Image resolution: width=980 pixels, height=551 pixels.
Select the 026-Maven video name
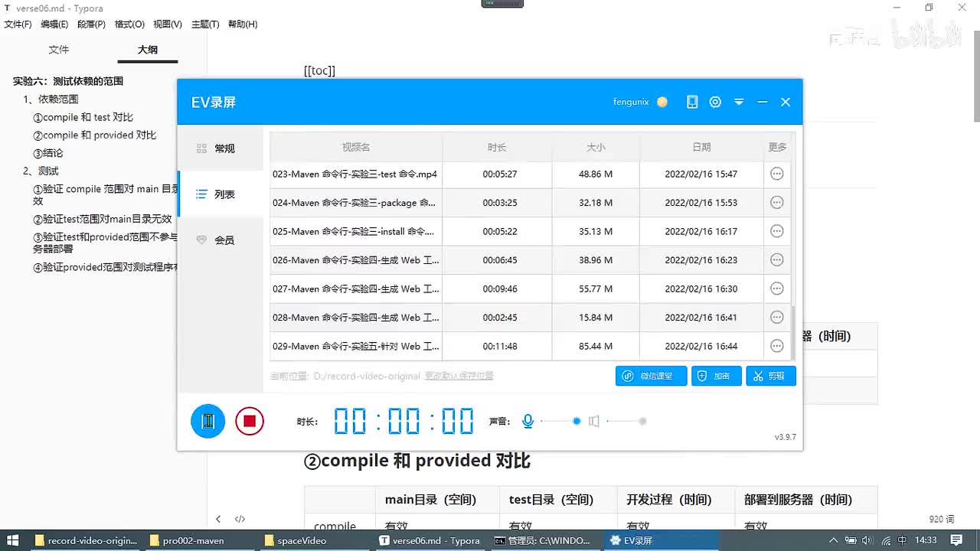click(x=355, y=260)
